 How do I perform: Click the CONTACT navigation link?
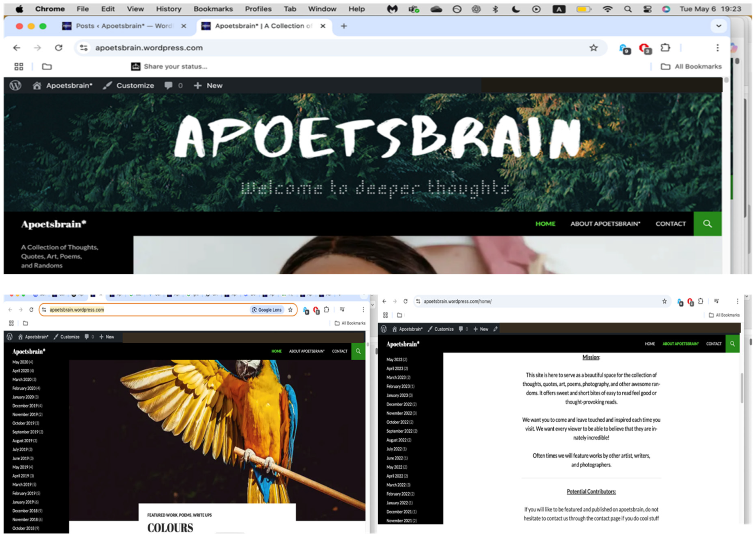(670, 224)
